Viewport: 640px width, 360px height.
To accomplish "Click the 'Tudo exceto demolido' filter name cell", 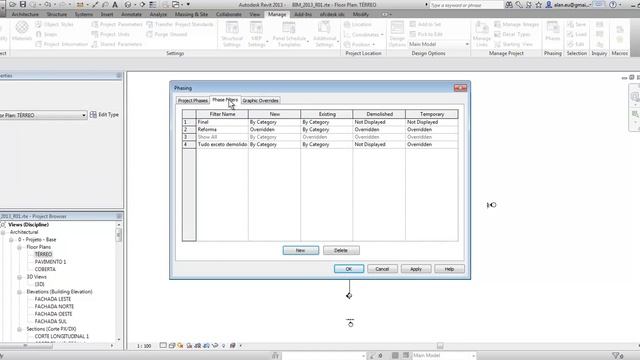I will coord(222,144).
